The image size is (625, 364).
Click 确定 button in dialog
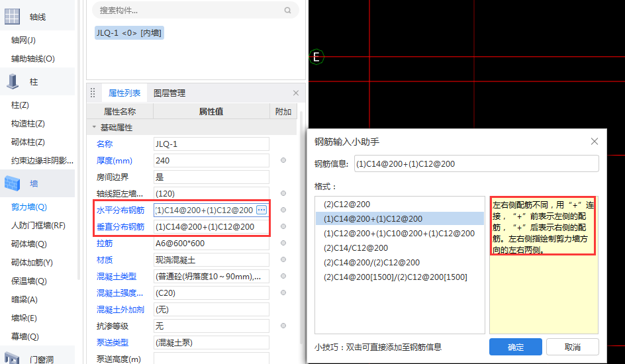pos(515,347)
